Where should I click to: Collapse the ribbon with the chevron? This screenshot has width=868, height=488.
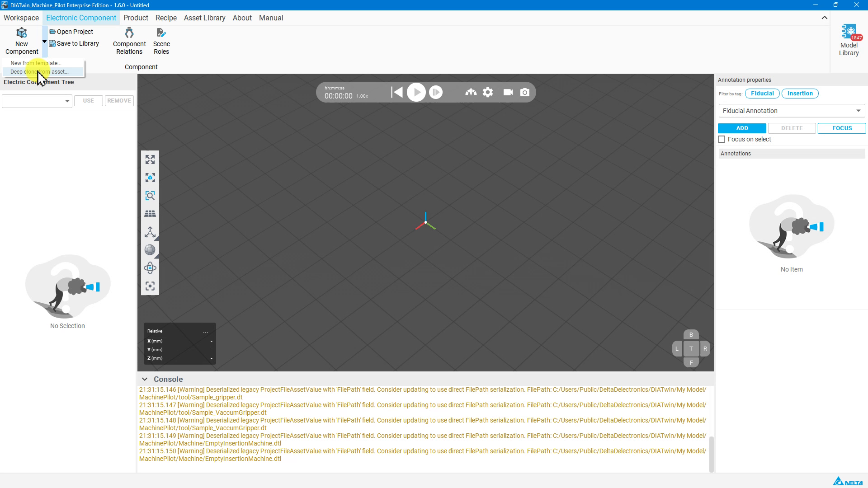(x=824, y=18)
